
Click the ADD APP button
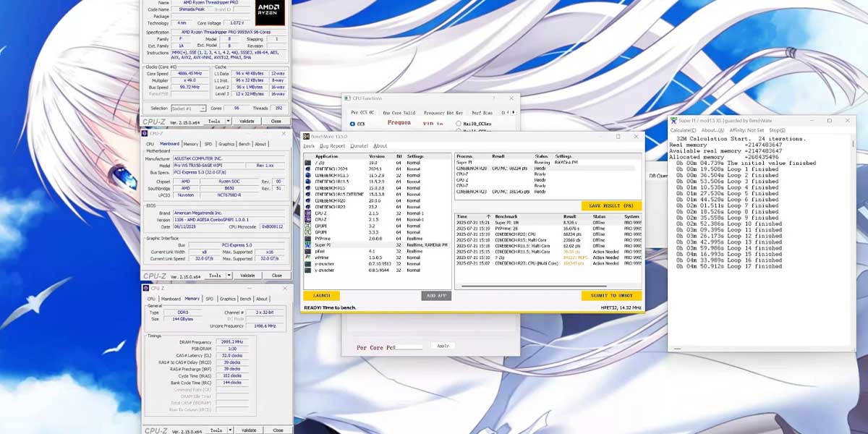point(436,296)
